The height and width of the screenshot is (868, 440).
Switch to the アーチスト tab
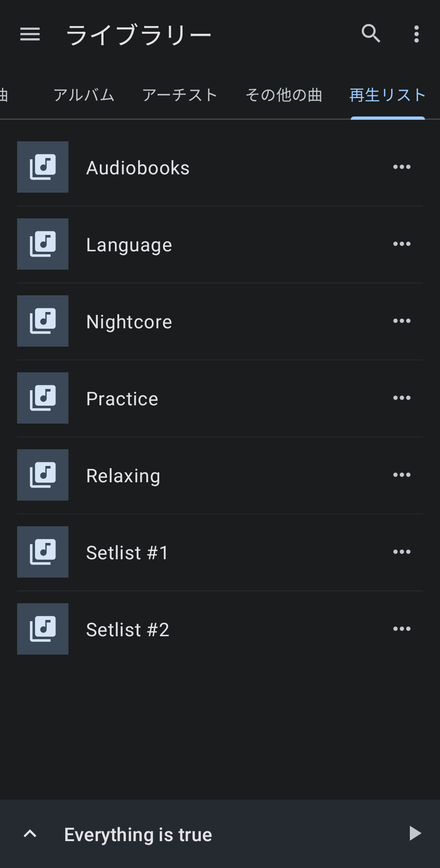(180, 95)
